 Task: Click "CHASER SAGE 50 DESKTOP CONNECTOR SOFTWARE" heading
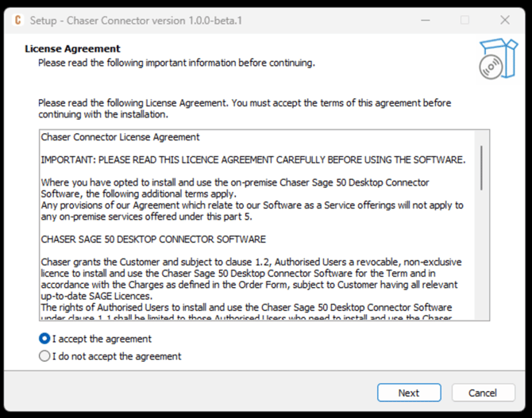click(x=153, y=239)
